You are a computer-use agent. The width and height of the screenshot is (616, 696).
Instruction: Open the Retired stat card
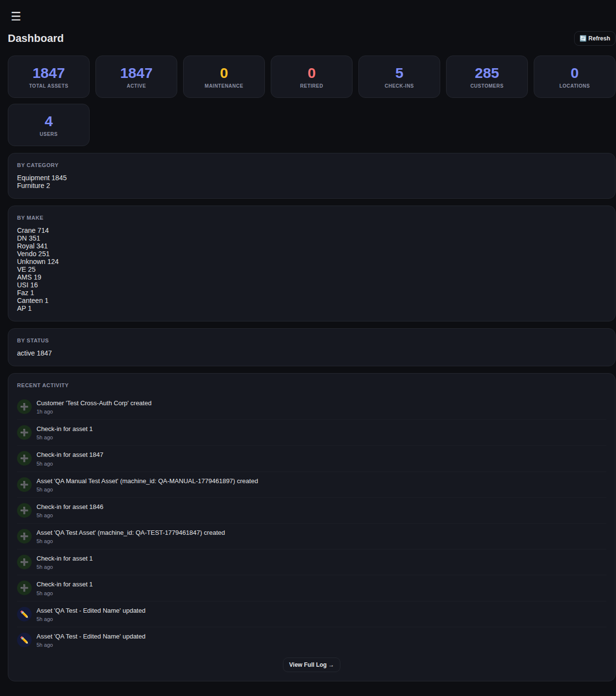(x=312, y=77)
